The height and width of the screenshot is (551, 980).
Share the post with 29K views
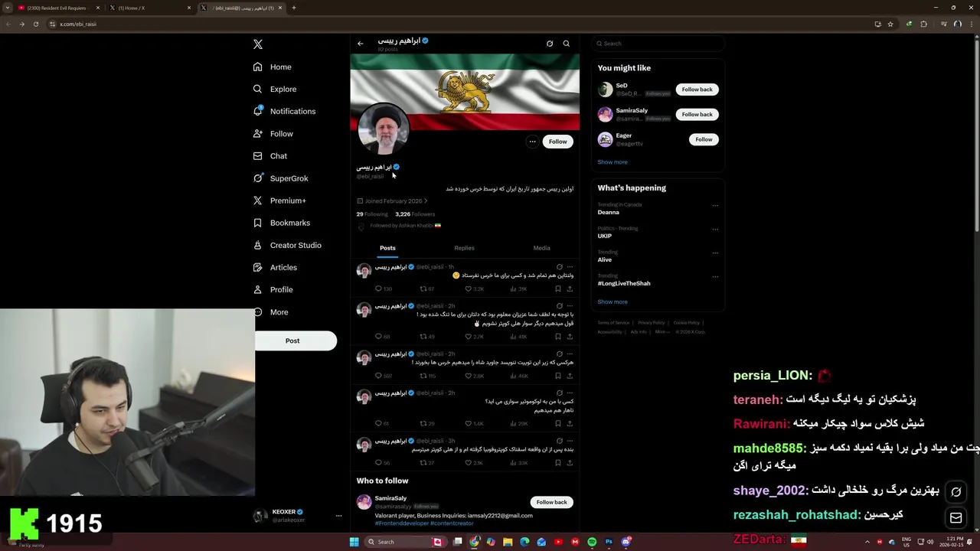pos(570,423)
